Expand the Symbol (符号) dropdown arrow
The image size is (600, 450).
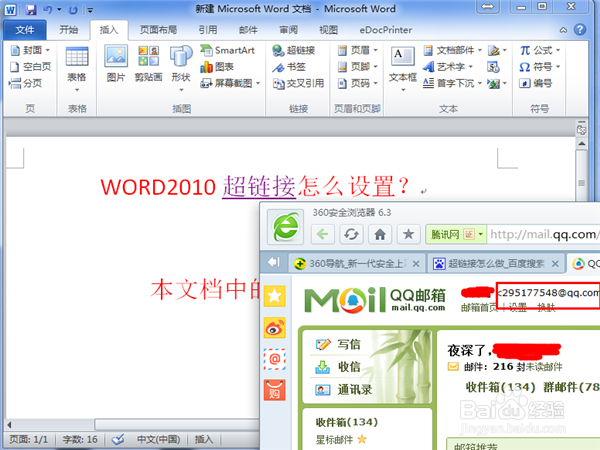point(558,67)
